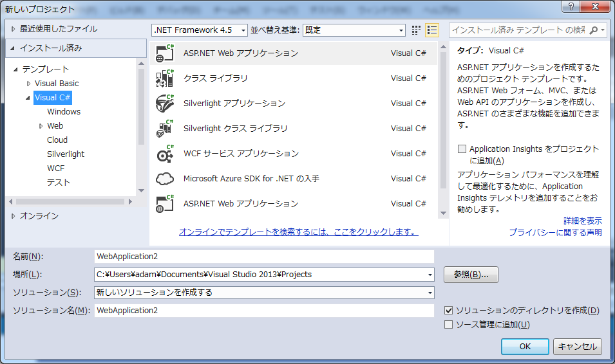The width and height of the screenshot is (615, 364).
Task: Expand the オンライン section
Action: coord(14,216)
